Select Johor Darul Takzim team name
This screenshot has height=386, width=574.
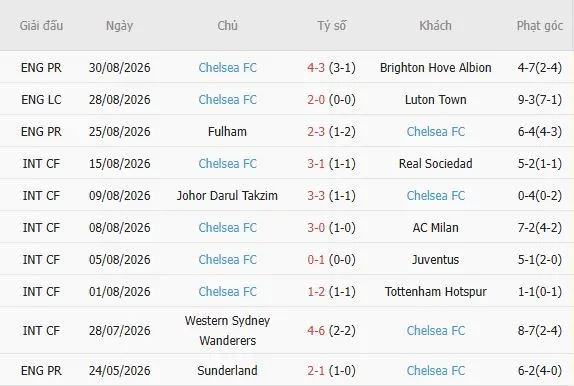[227, 196]
